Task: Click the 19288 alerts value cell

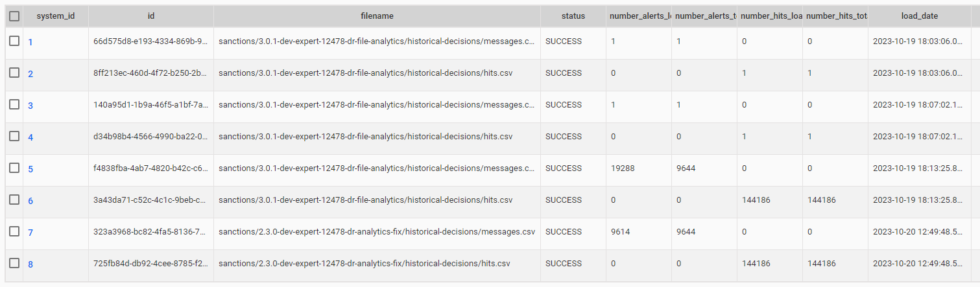Action: [638, 168]
